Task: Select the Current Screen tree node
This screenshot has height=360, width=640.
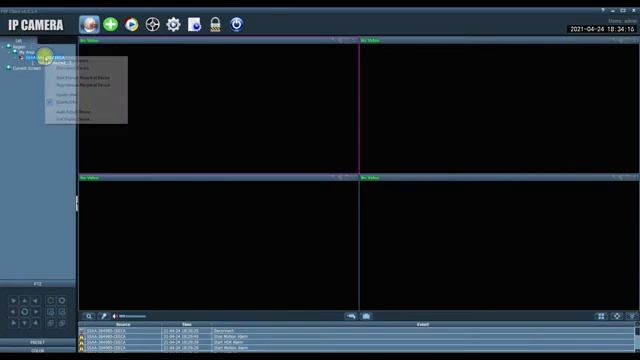Action: click(x=27, y=68)
